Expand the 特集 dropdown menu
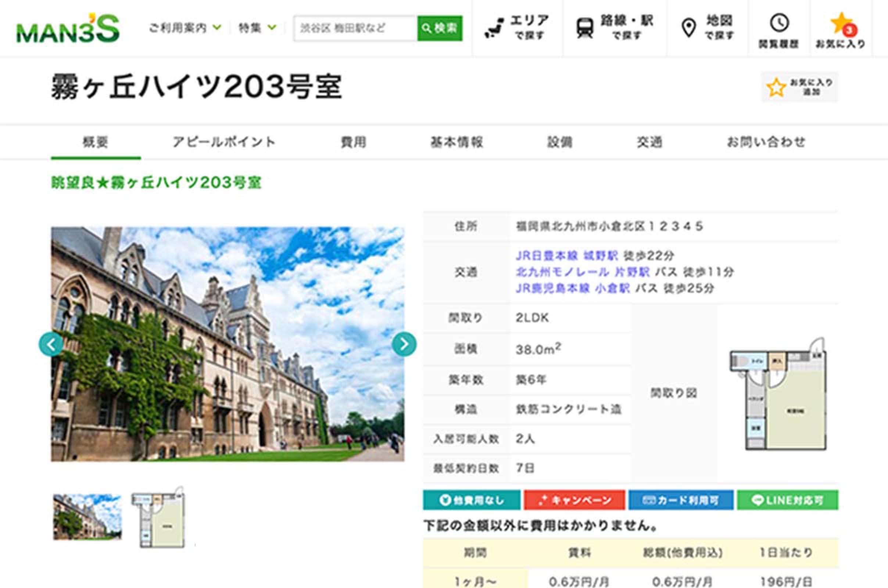This screenshot has height=588, width=888. [258, 28]
